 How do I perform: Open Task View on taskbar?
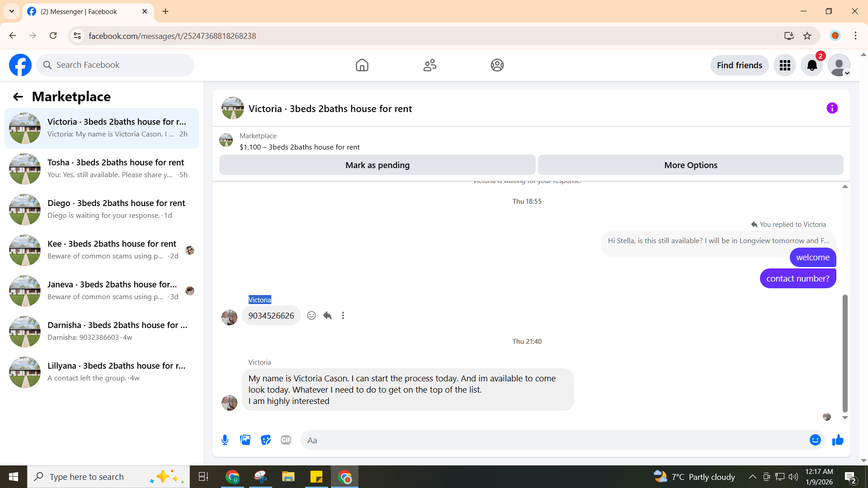pos(203,477)
